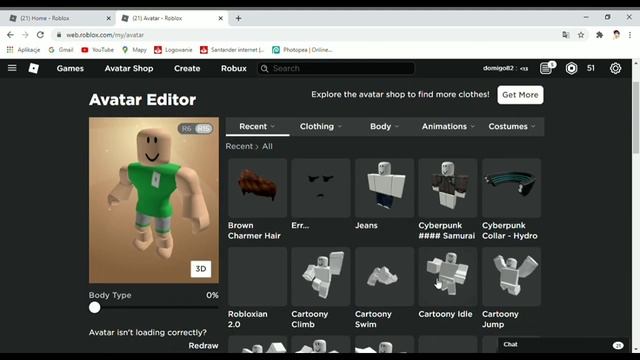
Task: Toggle the R6 / R15 avatar switch
Action: coord(195,129)
